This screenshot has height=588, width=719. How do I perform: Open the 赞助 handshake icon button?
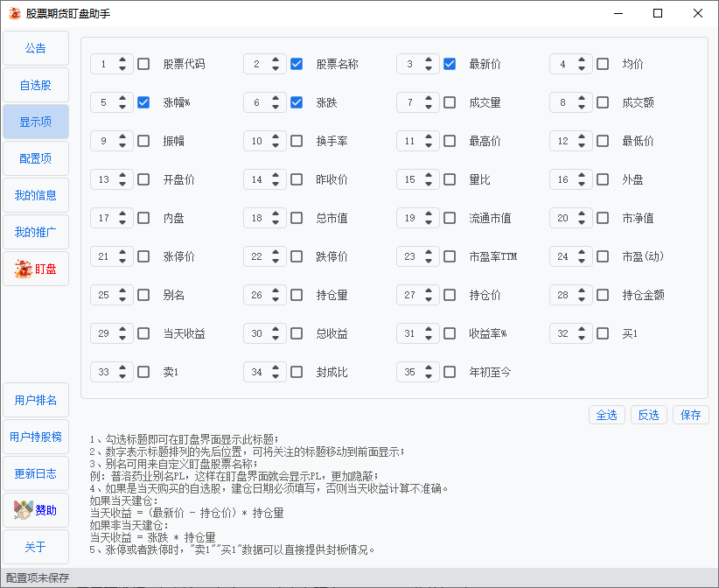(x=36, y=510)
